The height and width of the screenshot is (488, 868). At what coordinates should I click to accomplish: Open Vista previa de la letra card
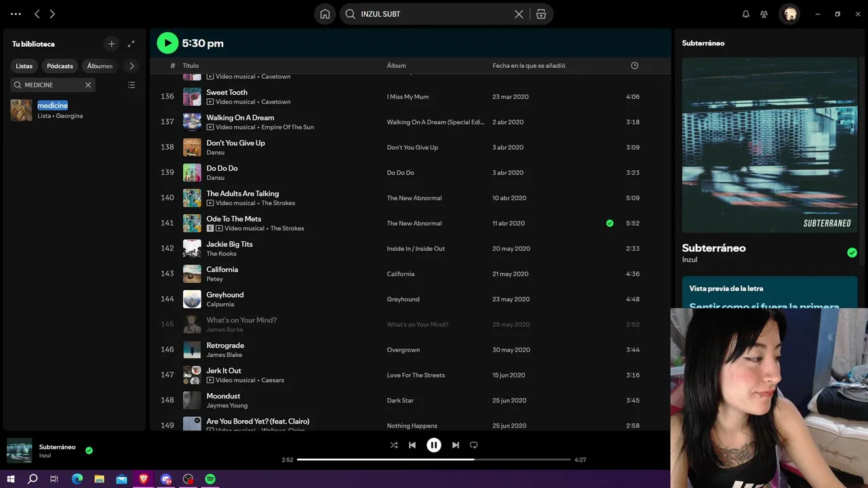coord(770,293)
